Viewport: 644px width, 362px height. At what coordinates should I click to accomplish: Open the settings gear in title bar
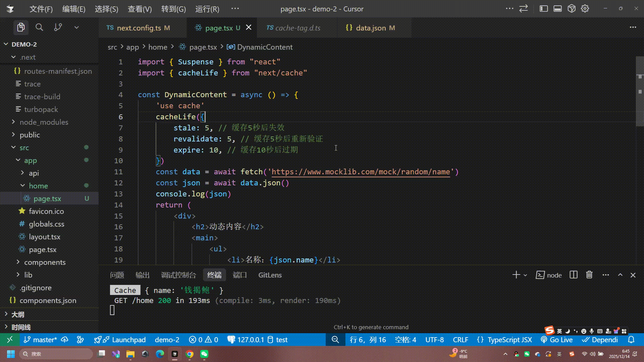(585, 9)
